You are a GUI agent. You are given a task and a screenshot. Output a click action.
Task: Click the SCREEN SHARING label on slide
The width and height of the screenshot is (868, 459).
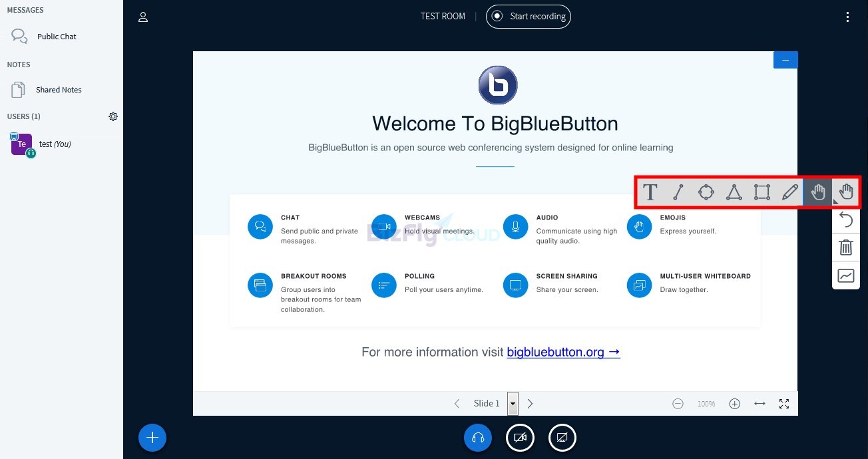[x=567, y=276]
